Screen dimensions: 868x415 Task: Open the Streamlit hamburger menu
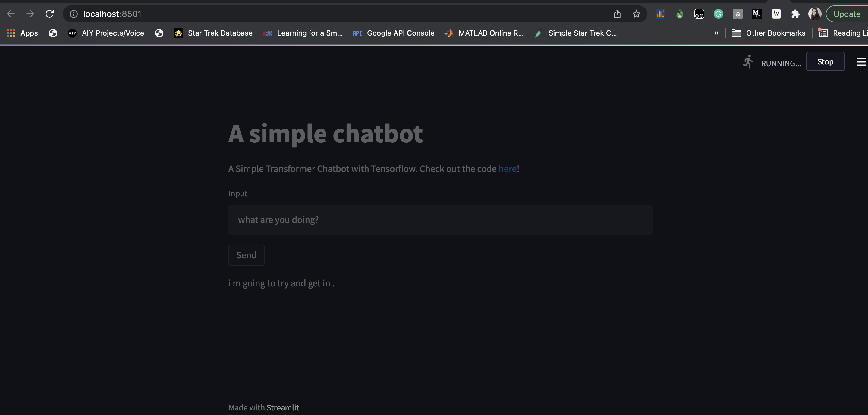click(861, 62)
